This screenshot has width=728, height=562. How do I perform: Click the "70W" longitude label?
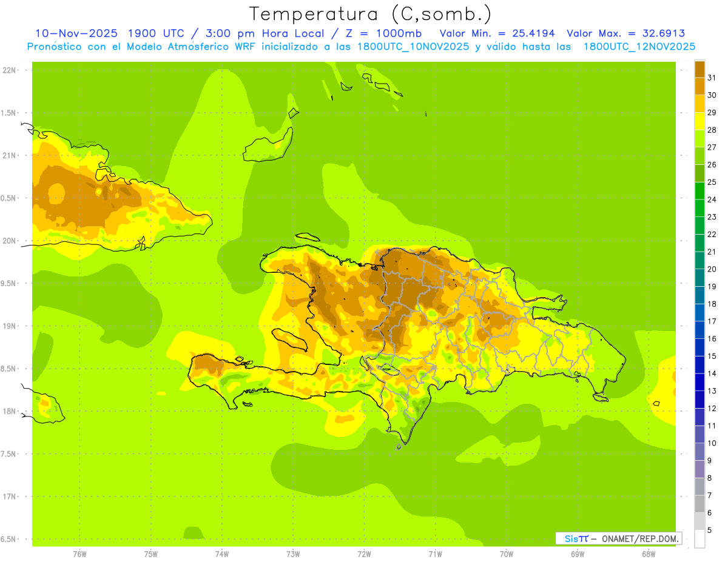tap(507, 554)
